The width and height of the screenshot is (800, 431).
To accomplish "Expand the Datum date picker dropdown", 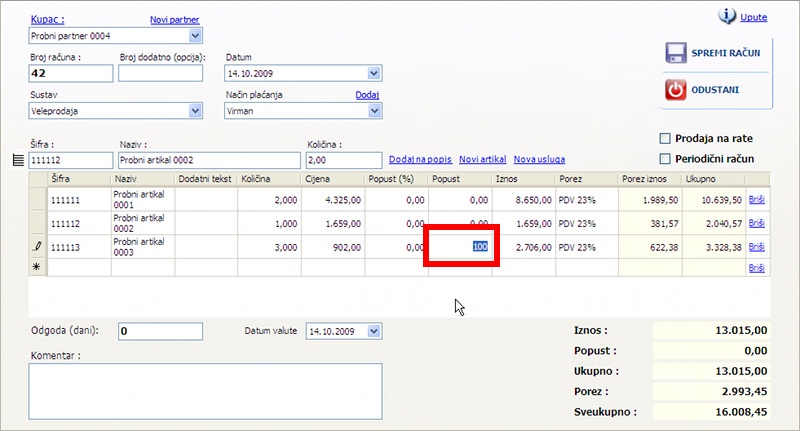I will 374,73.
